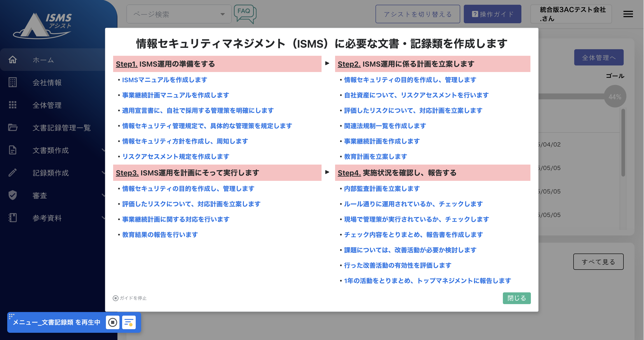
Task: Open the ページ検索 dropdown
Action: click(179, 14)
